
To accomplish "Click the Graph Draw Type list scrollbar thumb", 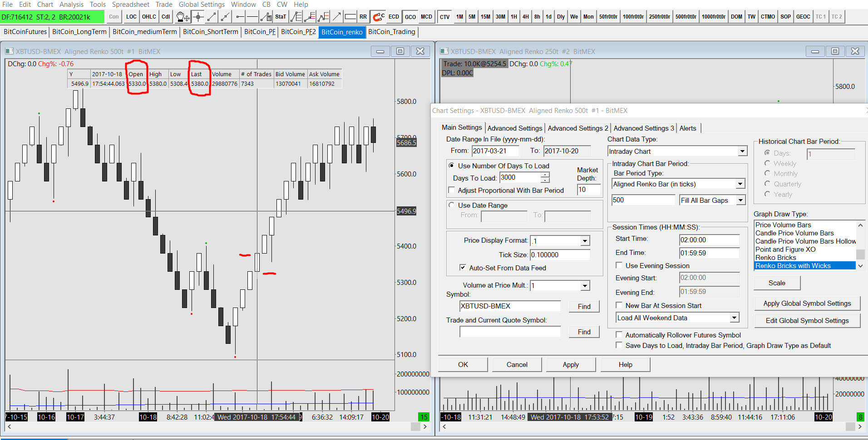I will tap(860, 254).
